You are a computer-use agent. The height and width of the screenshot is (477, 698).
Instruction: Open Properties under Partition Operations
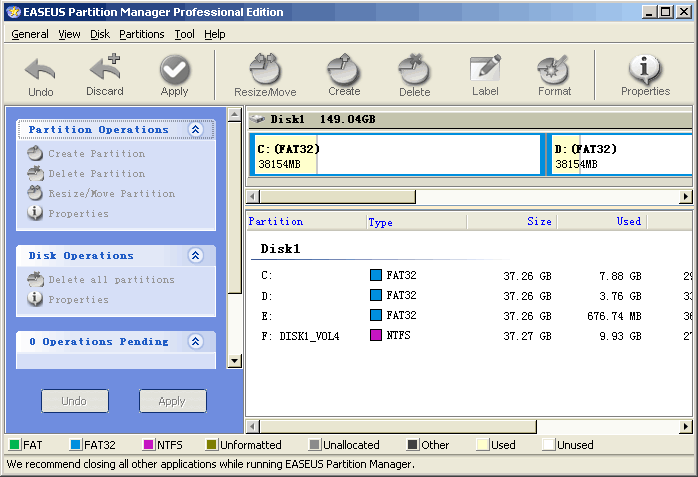[68, 214]
